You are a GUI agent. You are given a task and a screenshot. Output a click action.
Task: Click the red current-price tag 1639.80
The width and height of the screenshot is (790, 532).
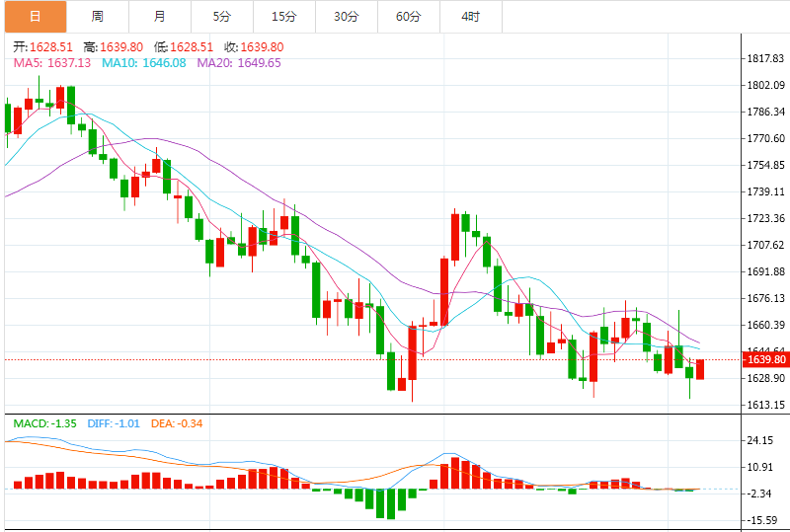(x=766, y=359)
